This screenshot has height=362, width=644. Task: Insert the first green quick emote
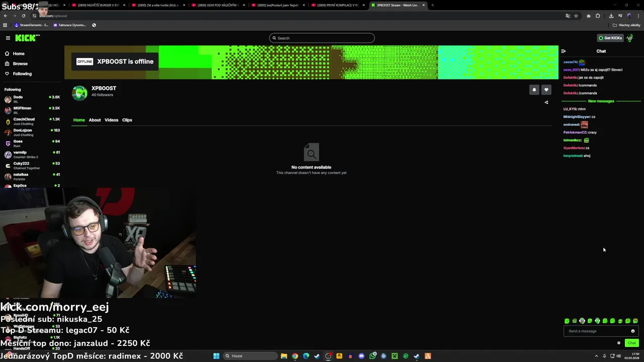(567, 321)
